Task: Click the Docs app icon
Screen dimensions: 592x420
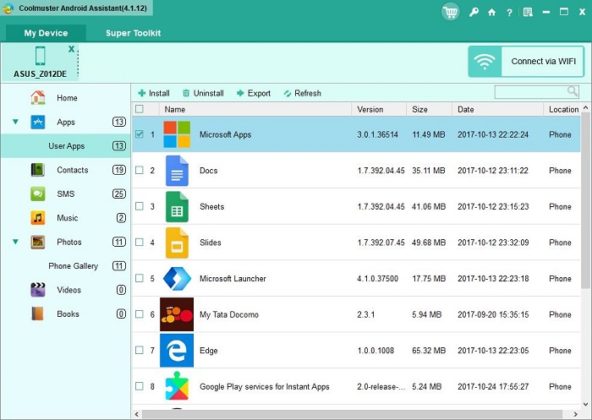Action: 177,170
